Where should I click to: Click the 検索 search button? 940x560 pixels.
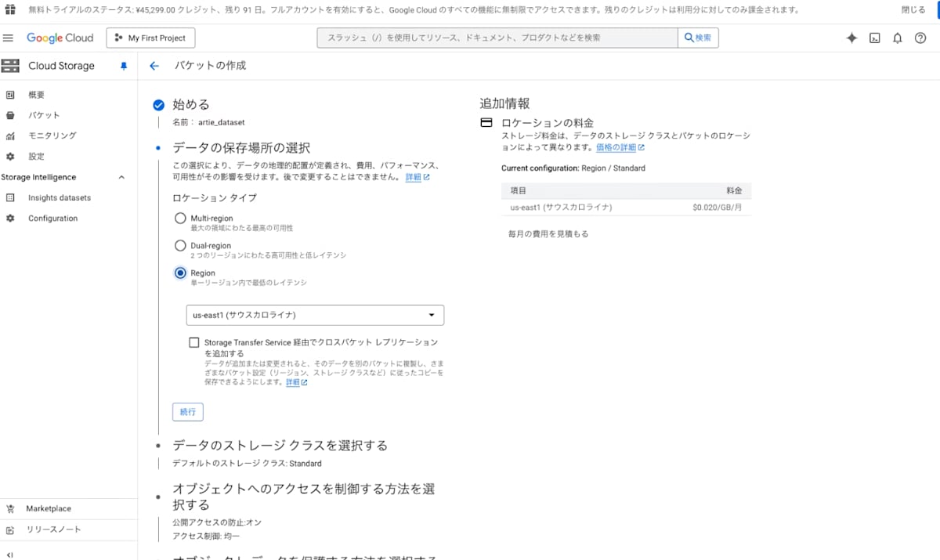pos(698,38)
